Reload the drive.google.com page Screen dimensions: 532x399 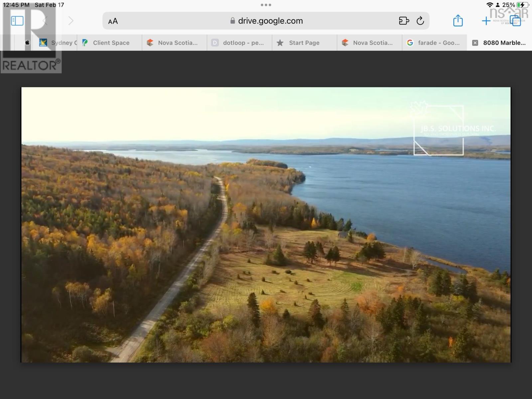pyautogui.click(x=420, y=21)
